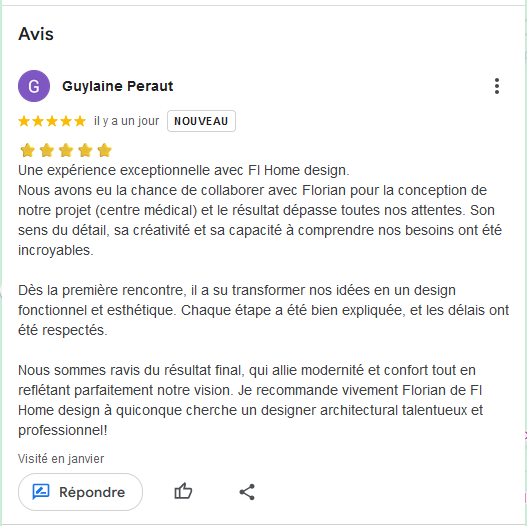Click paragraph starting "Nous sommes ravis"
The width and height of the screenshot is (527, 526).
tap(251, 400)
